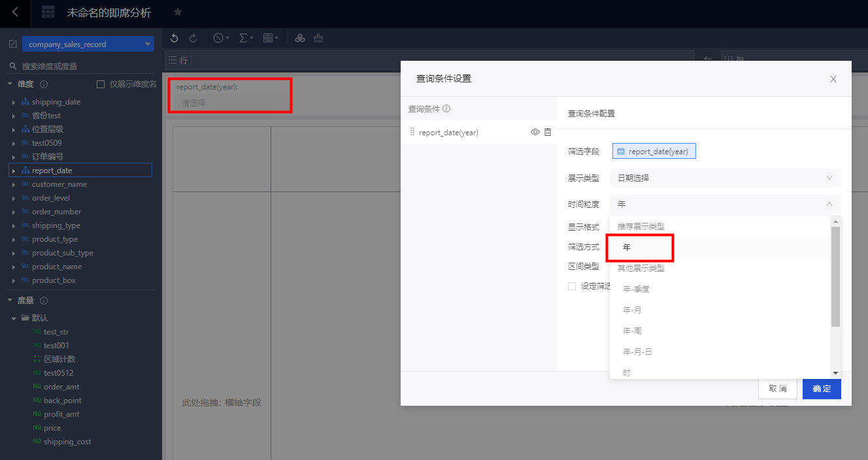Viewport: 868px width, 460px height.
Task: Choose the 年-月 granularity option
Action: click(633, 310)
